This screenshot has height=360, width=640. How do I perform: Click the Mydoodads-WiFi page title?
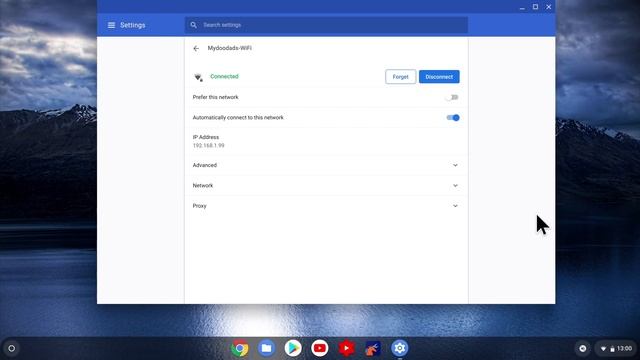(229, 48)
